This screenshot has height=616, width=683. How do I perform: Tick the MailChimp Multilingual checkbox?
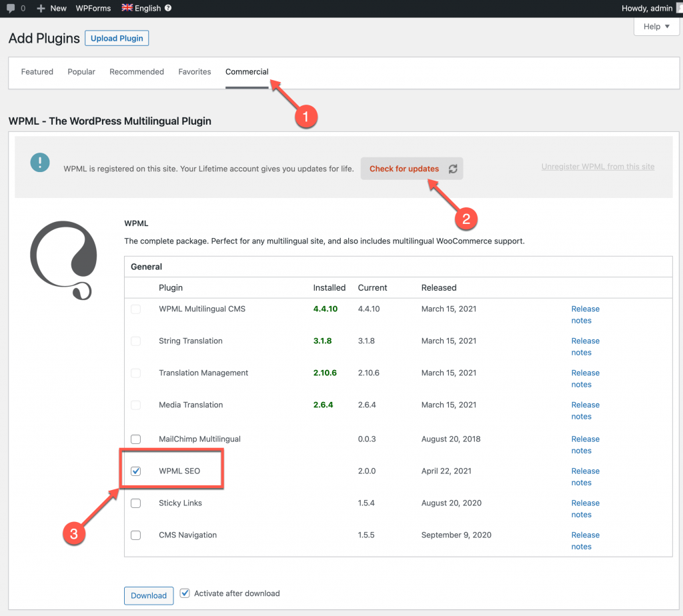136,439
